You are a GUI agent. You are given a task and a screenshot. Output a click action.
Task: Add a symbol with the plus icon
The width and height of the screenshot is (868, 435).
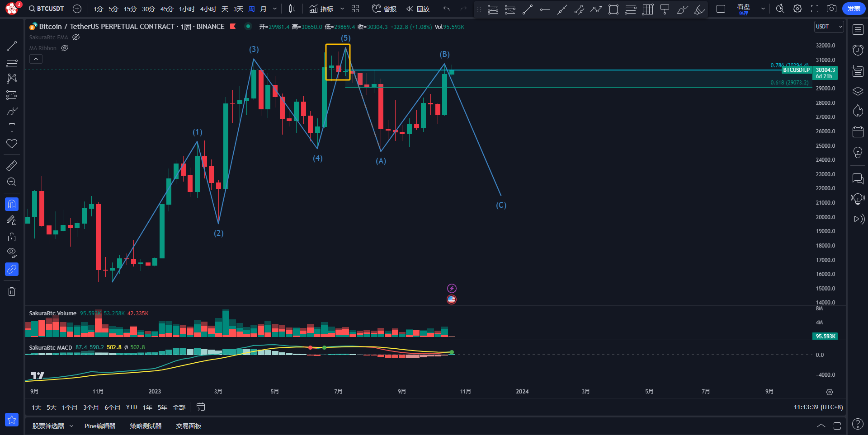77,9
